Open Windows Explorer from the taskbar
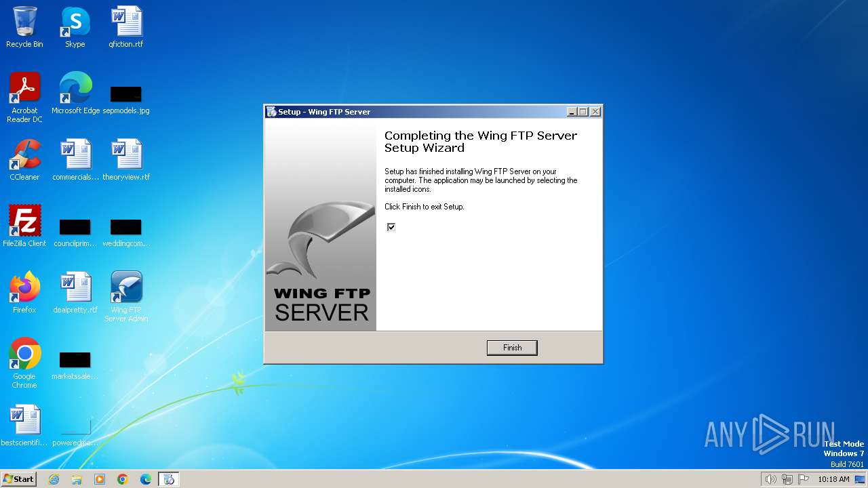The image size is (868, 488). tap(77, 479)
